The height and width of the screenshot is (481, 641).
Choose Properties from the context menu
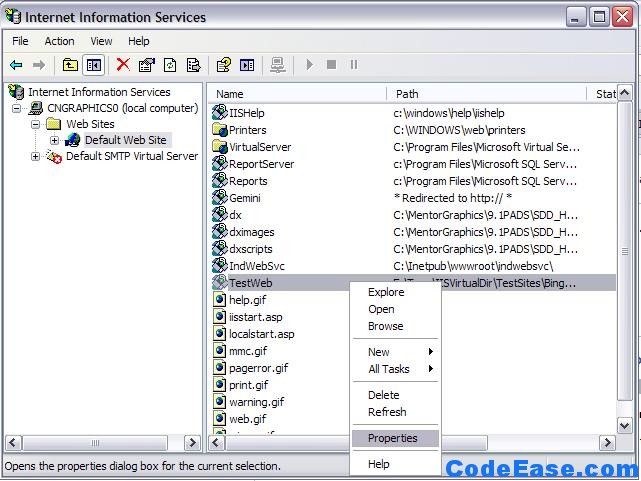(x=395, y=438)
